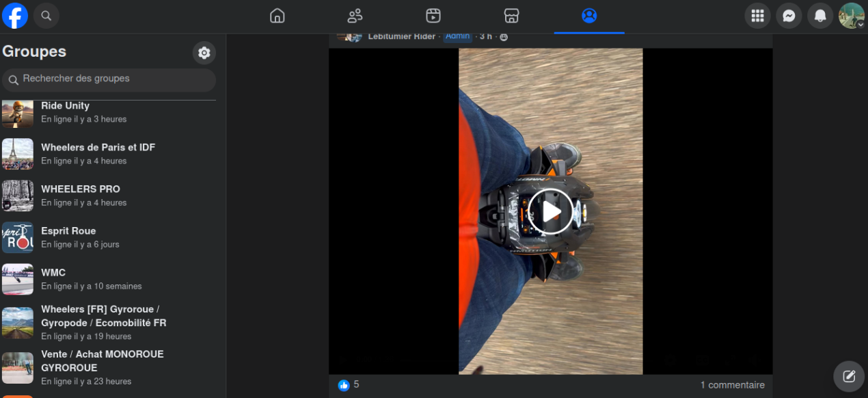Expand the profile account menu

click(852, 16)
